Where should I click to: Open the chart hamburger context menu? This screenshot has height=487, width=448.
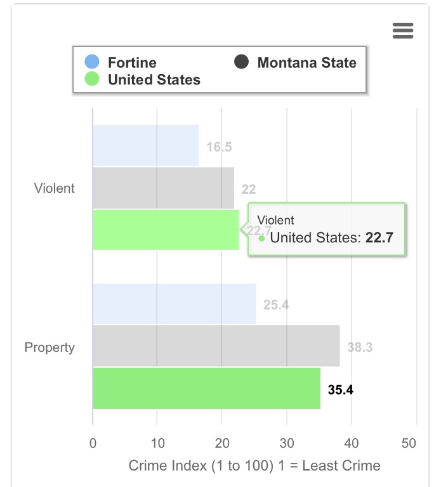tap(403, 30)
